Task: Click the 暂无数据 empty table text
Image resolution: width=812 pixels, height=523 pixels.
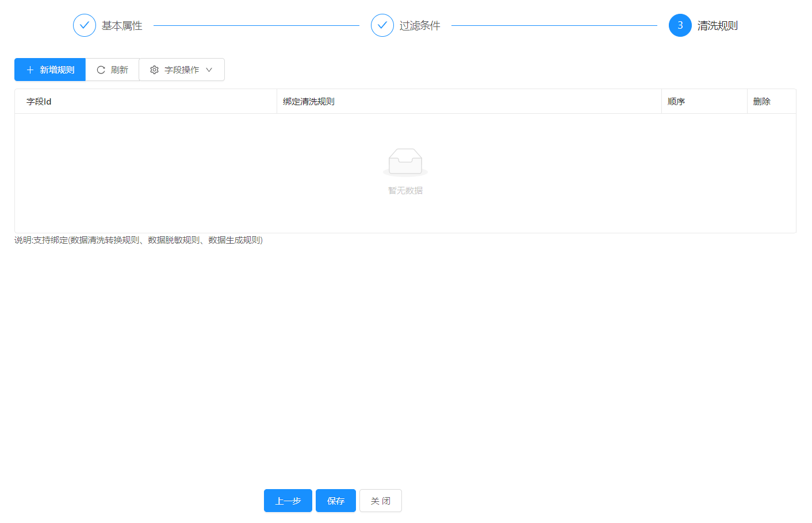Action: click(x=405, y=190)
